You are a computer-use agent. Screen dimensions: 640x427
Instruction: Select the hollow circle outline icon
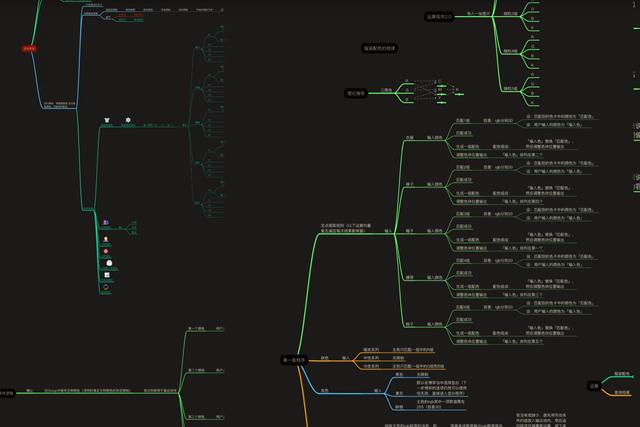click(x=107, y=287)
